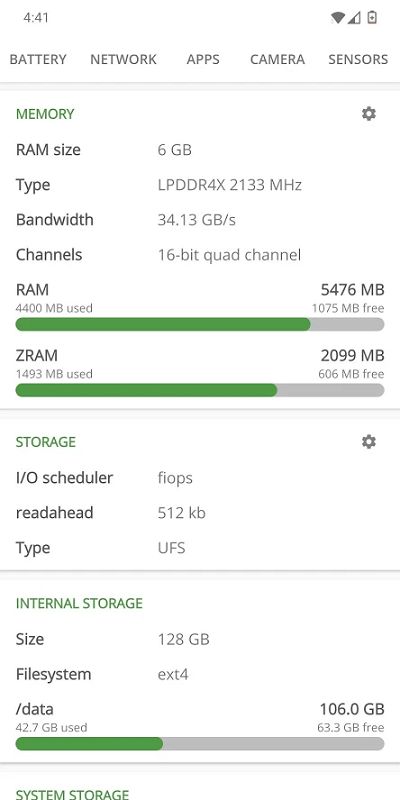The width and height of the screenshot is (400, 800).
Task: Open the Camera tab
Action: pyautogui.click(x=278, y=59)
